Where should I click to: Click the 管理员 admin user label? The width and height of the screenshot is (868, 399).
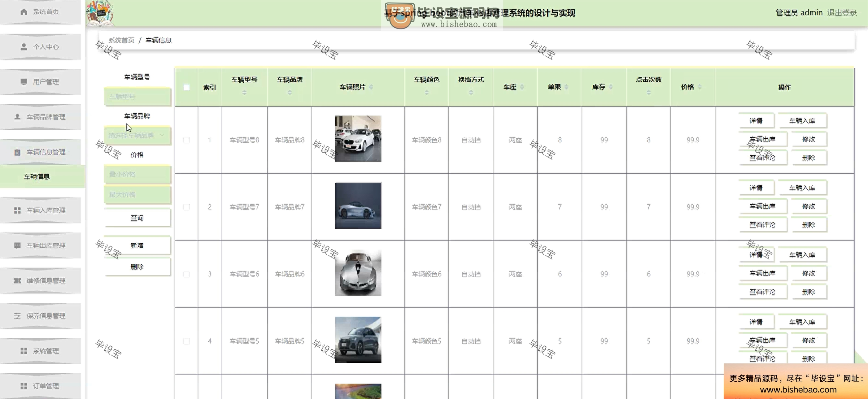click(799, 13)
